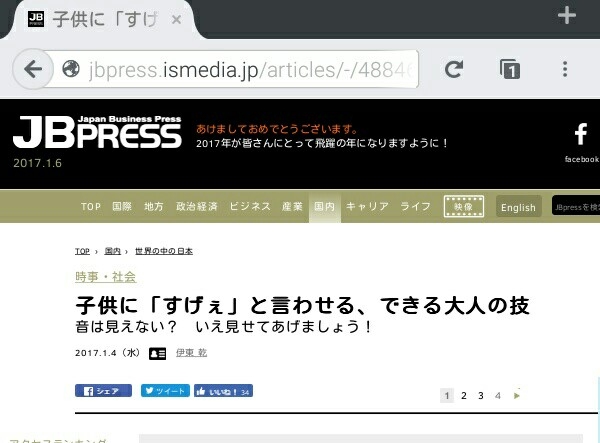Image resolution: width=600 pixels, height=443 pixels.
Task: Tap the browser back arrow button
Action: tap(33, 69)
